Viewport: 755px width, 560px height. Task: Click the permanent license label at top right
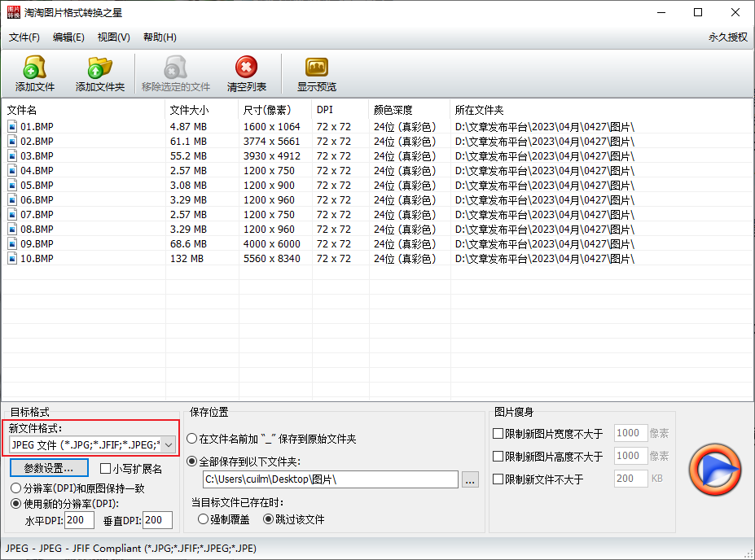tap(727, 37)
